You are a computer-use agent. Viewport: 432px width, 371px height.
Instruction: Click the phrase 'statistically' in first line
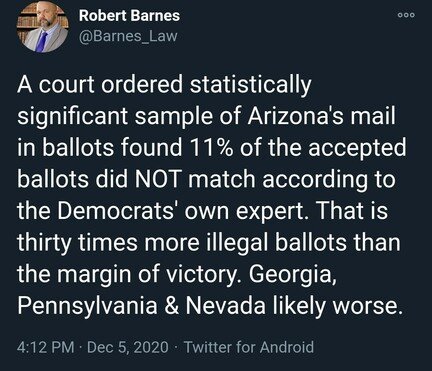(x=250, y=85)
